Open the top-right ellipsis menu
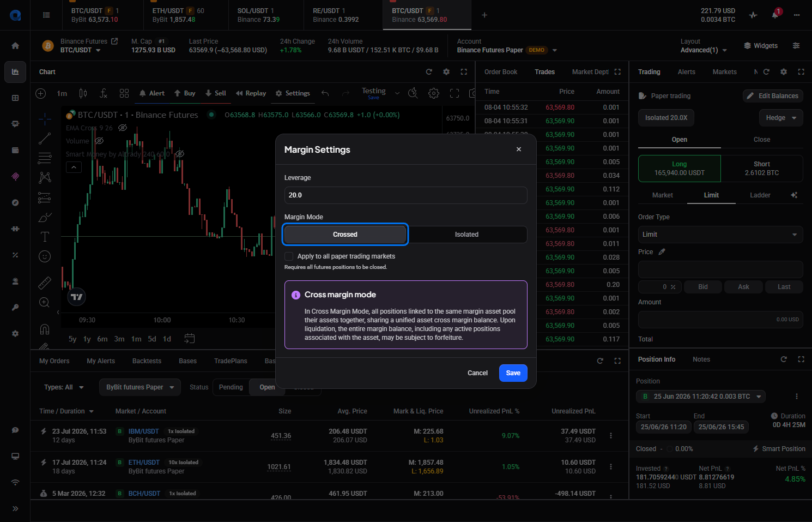This screenshot has height=522, width=812. 797,15
